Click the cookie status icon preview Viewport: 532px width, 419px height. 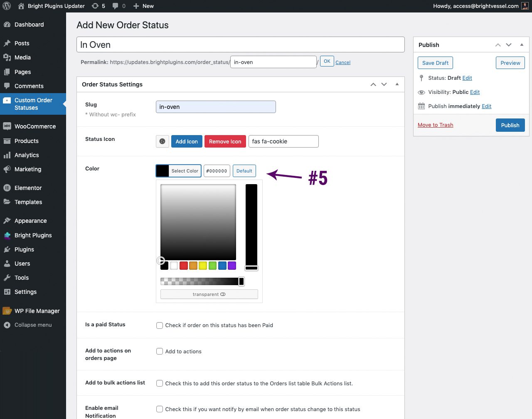click(163, 141)
